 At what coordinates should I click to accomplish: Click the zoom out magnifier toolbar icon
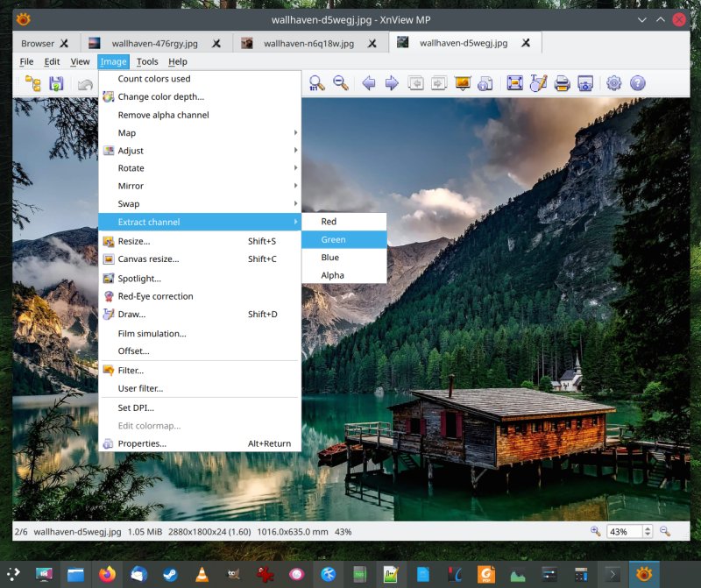pos(341,83)
